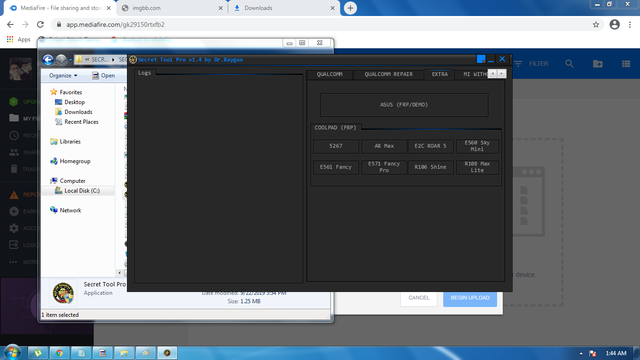Switch to the imgbb.com browser tab
The image size is (640, 360).
click(x=171, y=8)
